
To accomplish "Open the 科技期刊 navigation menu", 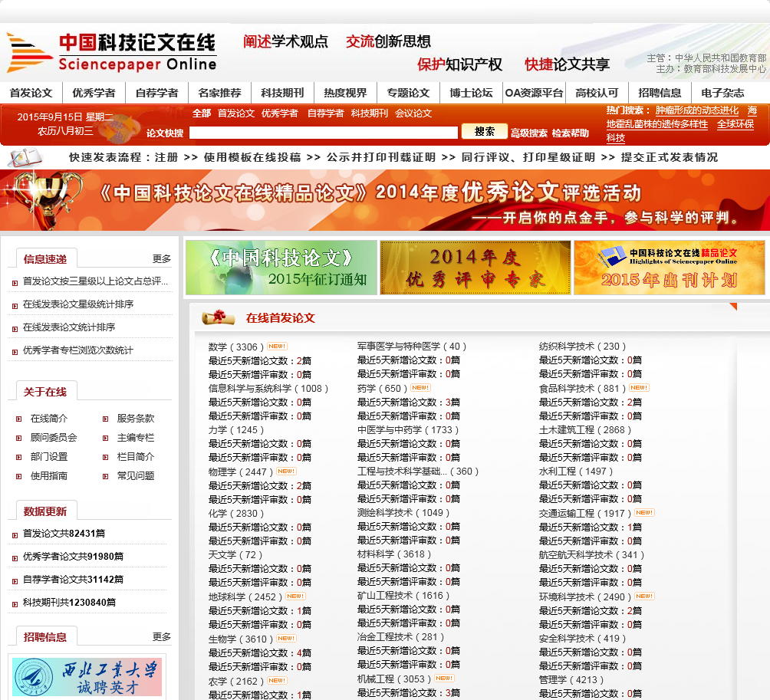I will tap(282, 93).
